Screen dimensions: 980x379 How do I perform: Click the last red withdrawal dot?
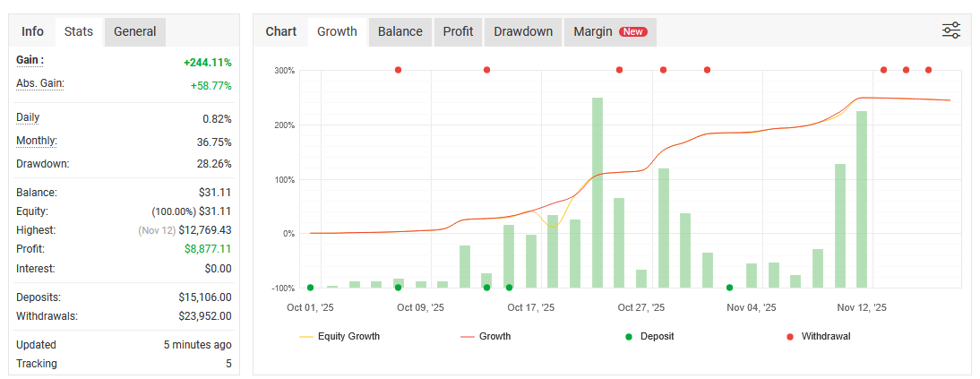[x=928, y=70]
